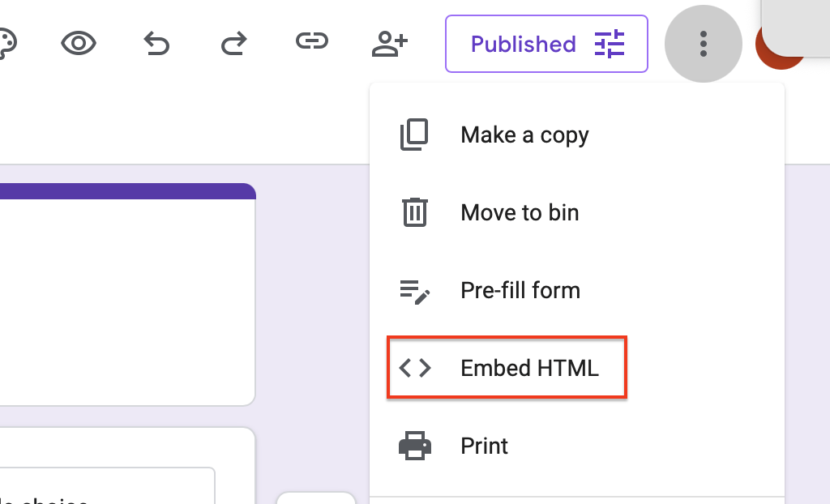
Task: Click the printer icon next to Print
Action: coord(415,445)
